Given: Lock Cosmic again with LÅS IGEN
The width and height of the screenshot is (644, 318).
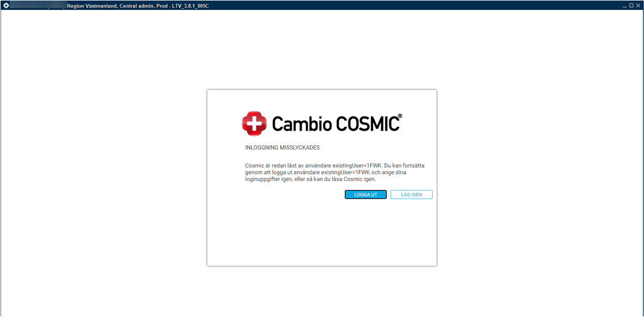Looking at the screenshot, I should (411, 194).
